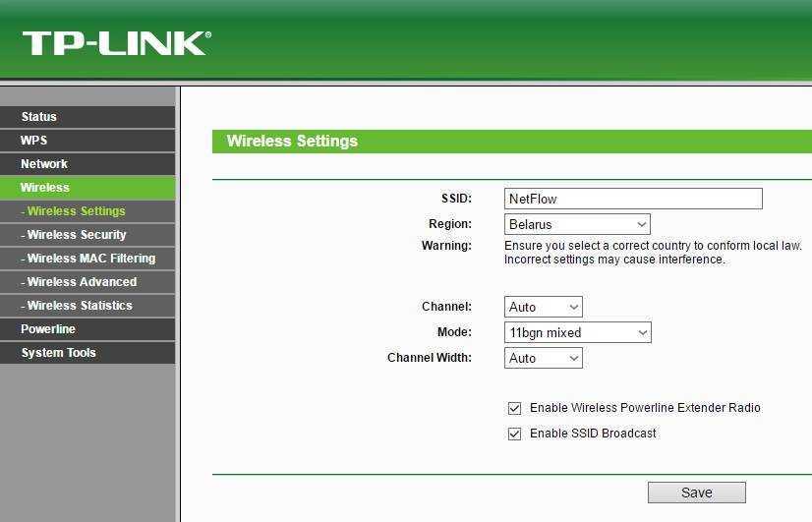Open the Mode dropdown showing 11bgn mixed
812x522 pixels.
(577, 332)
